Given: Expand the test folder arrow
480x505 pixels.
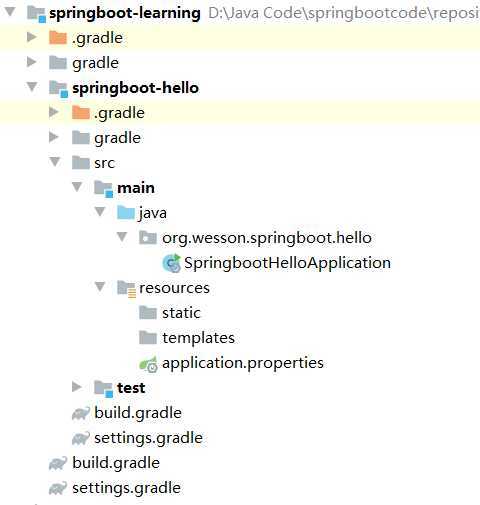Looking at the screenshot, I should (x=77, y=387).
